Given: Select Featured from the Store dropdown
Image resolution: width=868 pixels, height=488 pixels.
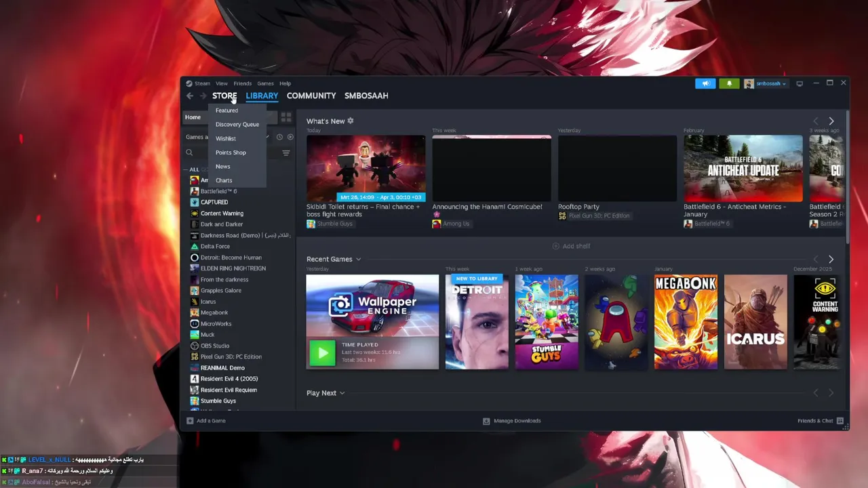Looking at the screenshot, I should coord(226,110).
